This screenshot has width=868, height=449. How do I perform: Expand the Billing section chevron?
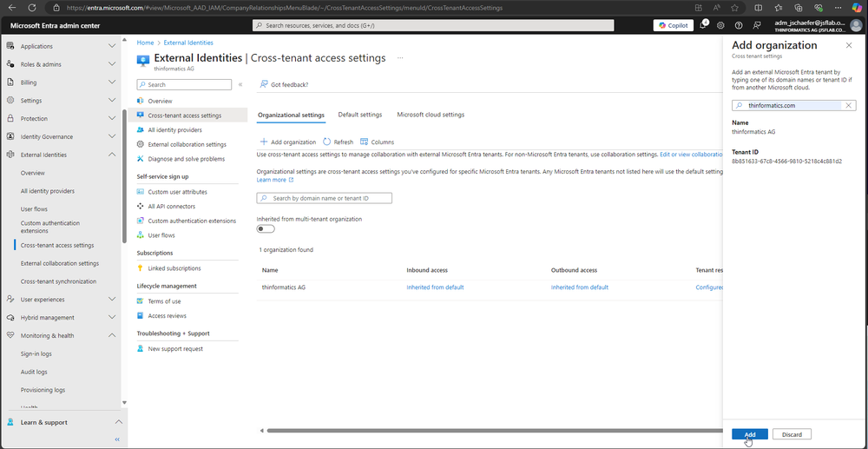coord(112,83)
